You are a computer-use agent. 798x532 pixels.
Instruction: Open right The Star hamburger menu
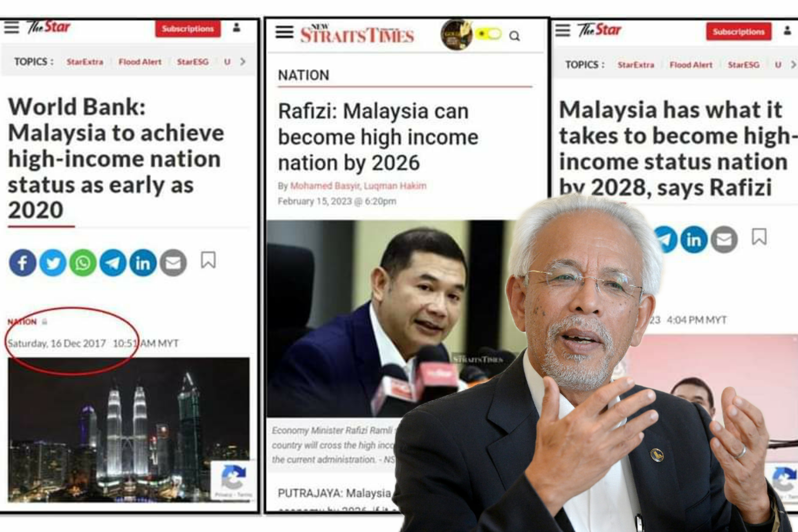pyautogui.click(x=563, y=30)
